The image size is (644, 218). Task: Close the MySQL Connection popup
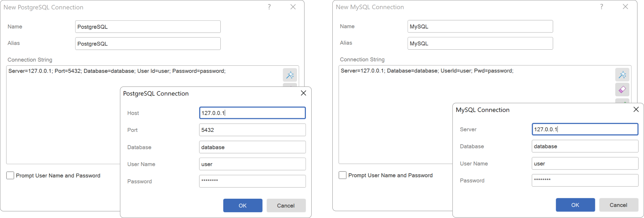coord(636,109)
